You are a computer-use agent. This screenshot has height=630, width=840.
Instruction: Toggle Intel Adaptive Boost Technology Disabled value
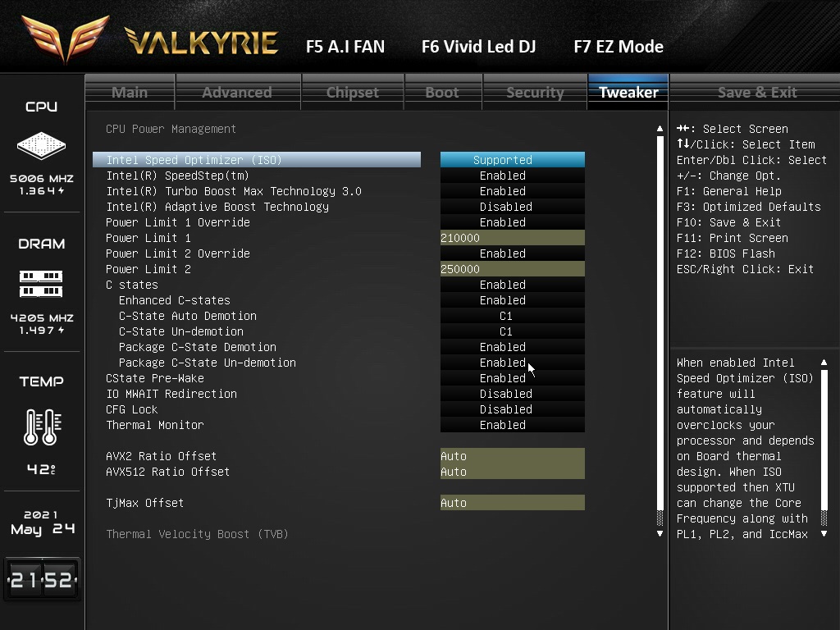(512, 207)
